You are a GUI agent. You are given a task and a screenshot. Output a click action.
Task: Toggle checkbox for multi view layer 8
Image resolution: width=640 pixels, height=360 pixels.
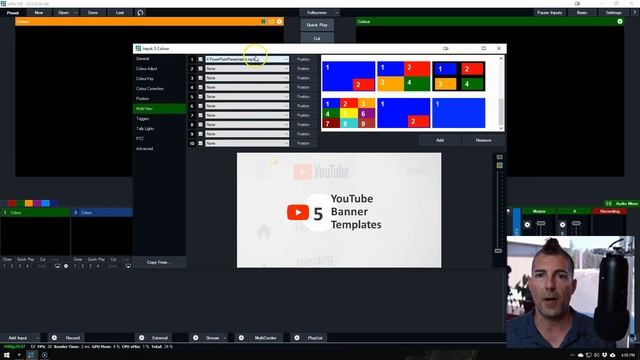[200, 124]
